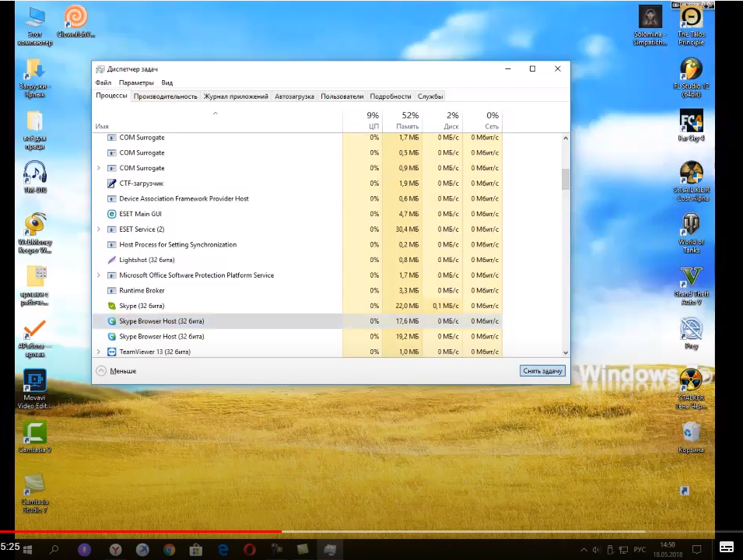Open Camtasia 9 desktop shortcut
Screen dimensions: 743x560
(x=35, y=433)
